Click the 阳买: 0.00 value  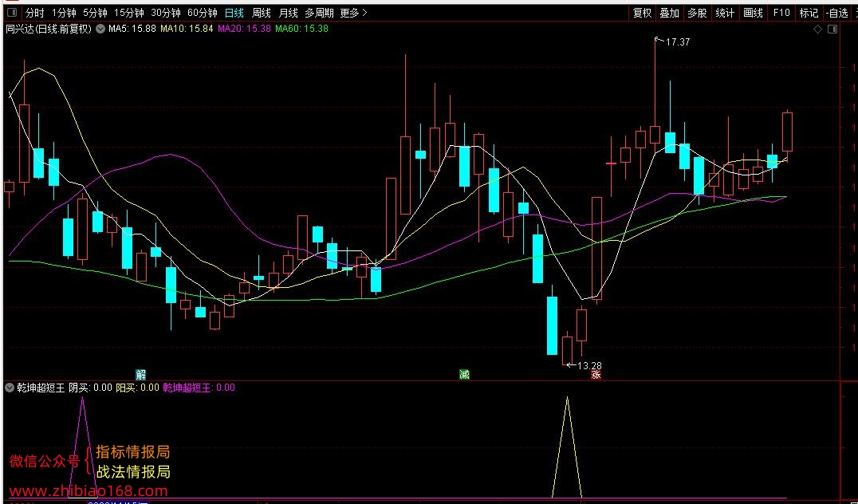[137, 388]
